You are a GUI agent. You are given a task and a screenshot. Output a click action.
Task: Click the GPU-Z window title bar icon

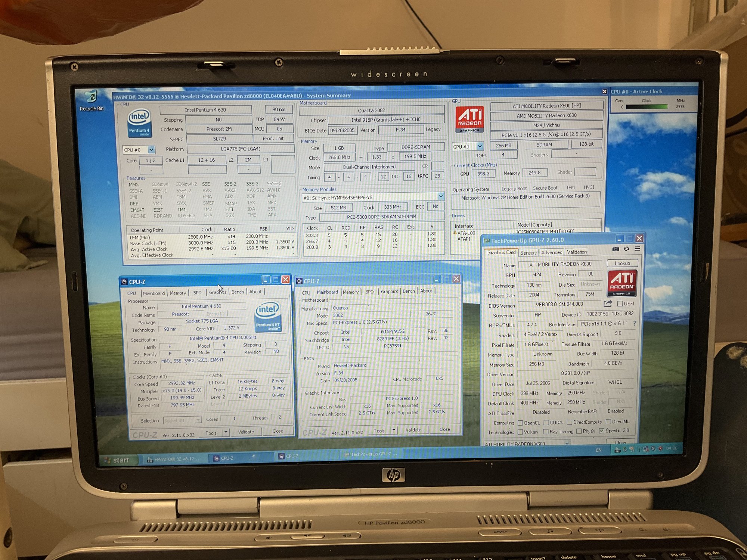[486, 241]
